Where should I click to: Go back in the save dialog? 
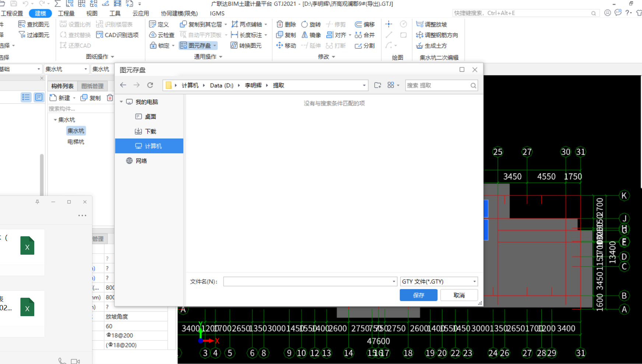[123, 85]
